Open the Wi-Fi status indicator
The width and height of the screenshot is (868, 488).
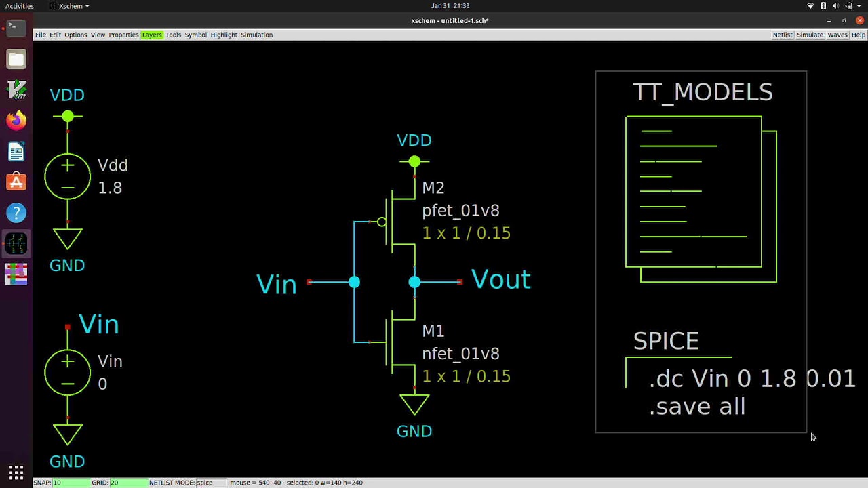coord(810,6)
